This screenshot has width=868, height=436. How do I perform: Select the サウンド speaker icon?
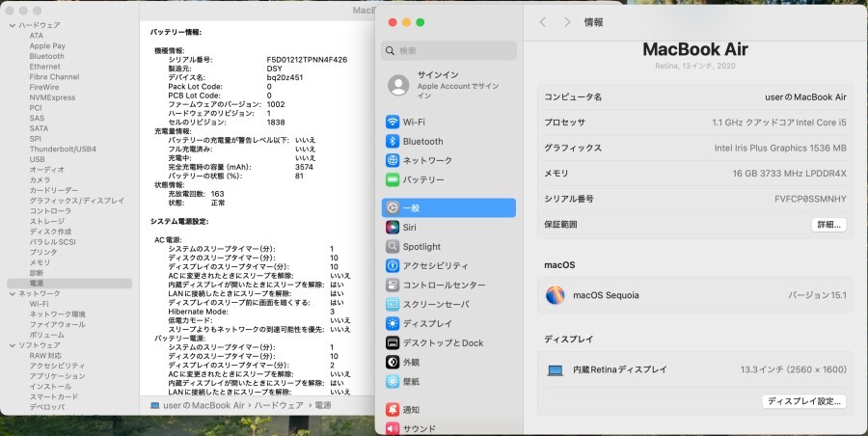coord(393,428)
